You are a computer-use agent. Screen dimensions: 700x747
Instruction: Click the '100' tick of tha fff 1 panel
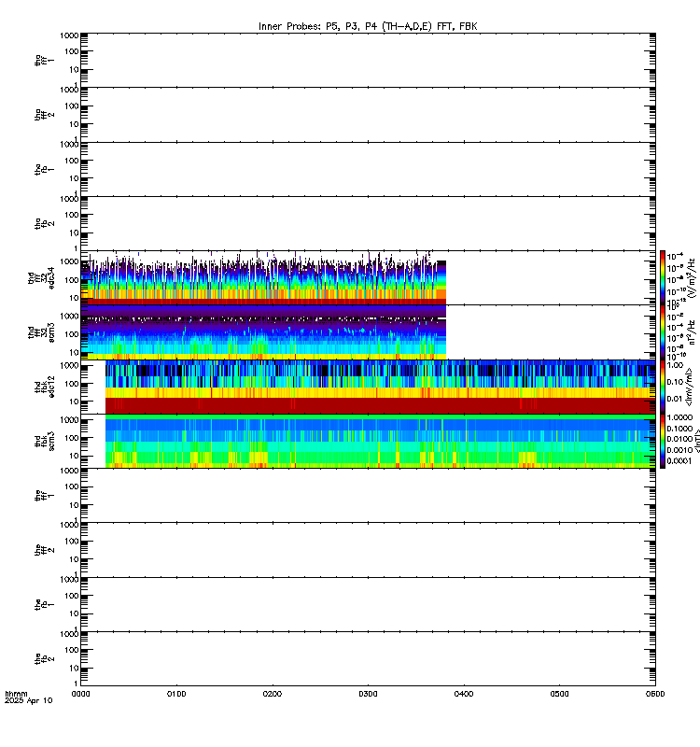point(71,51)
